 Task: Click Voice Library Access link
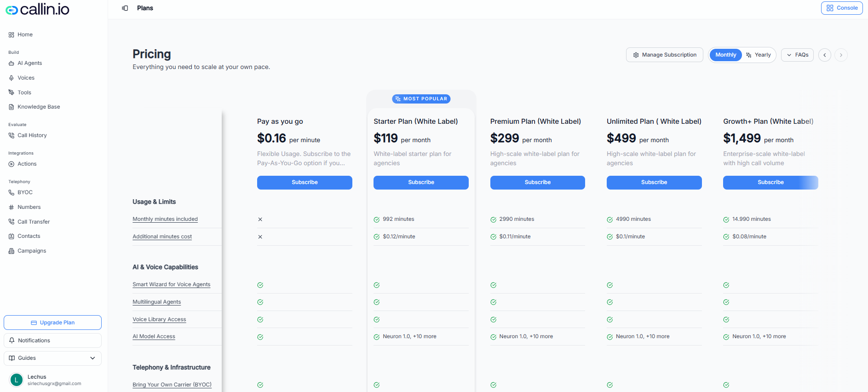click(x=159, y=319)
